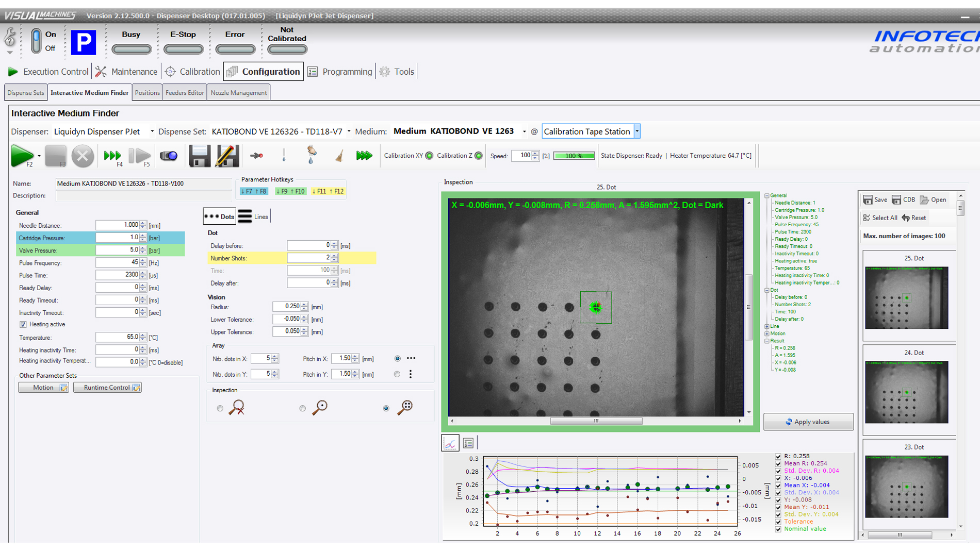Click the inspection image horizontal scrollbar
Viewport: 980px width, 551px height.
tap(596, 421)
